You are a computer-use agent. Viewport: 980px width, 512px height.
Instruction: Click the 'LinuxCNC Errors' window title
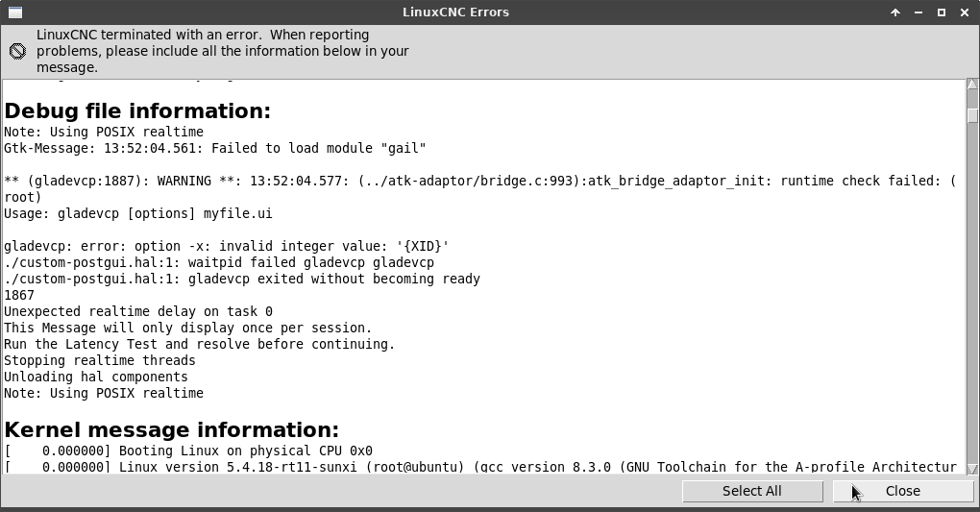455,12
